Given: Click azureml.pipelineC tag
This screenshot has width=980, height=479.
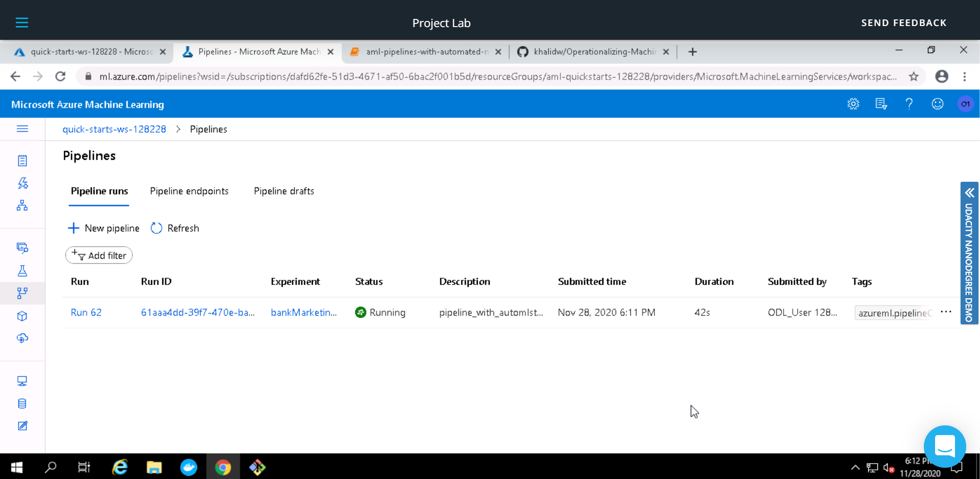Looking at the screenshot, I should click(894, 313).
